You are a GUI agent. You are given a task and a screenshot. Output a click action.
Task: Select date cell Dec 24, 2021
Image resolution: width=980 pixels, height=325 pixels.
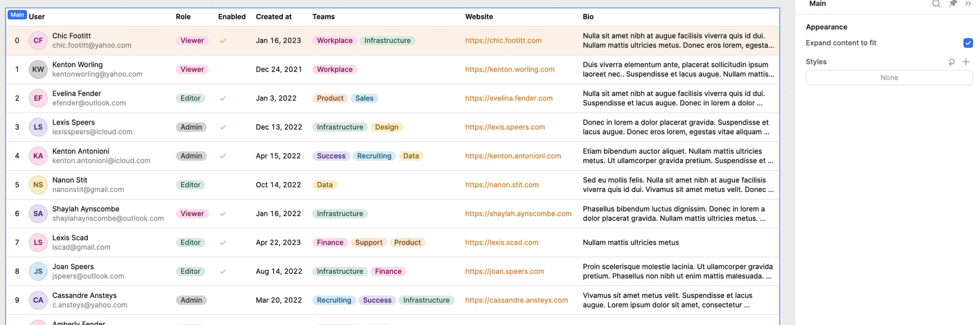tap(279, 69)
